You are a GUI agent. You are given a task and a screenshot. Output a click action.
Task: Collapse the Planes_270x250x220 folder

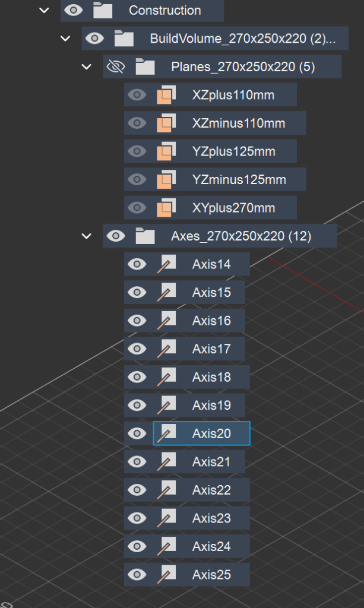87,67
